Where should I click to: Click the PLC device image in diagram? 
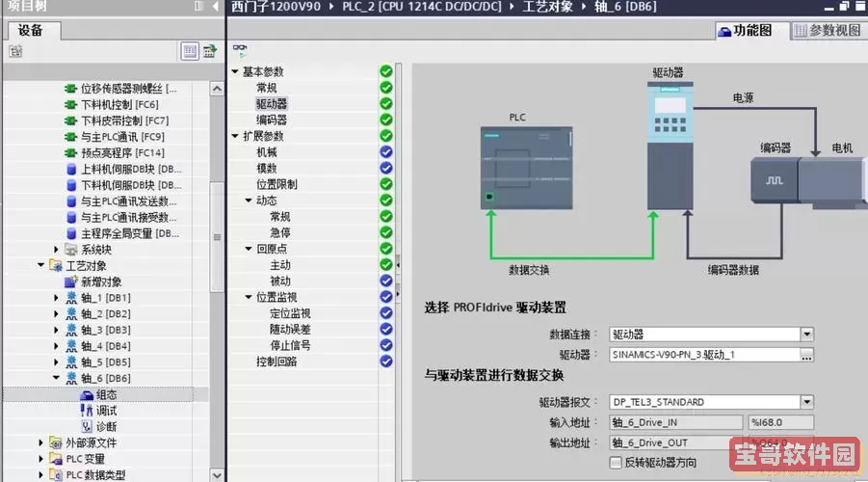(x=526, y=168)
